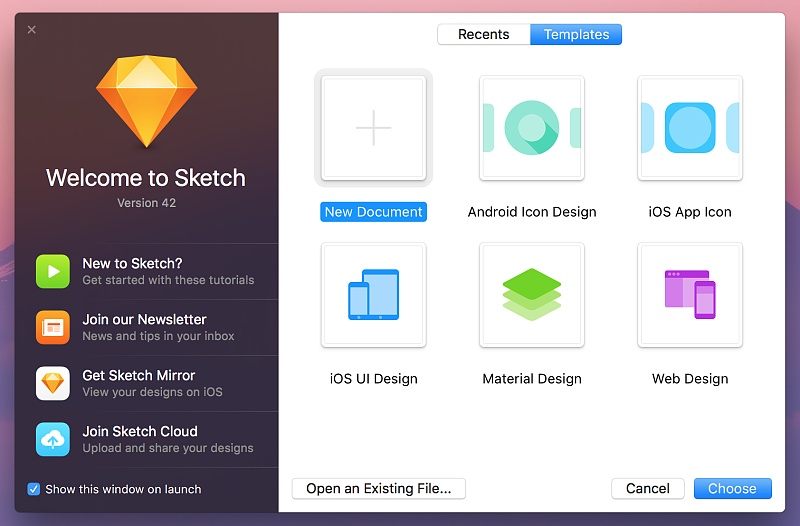Select the New Document template thumbnail
Screen dimensions: 800x526
373,128
